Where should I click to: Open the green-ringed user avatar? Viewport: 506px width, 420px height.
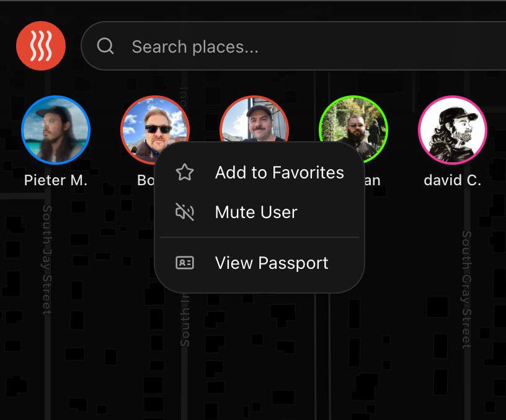[x=353, y=124]
